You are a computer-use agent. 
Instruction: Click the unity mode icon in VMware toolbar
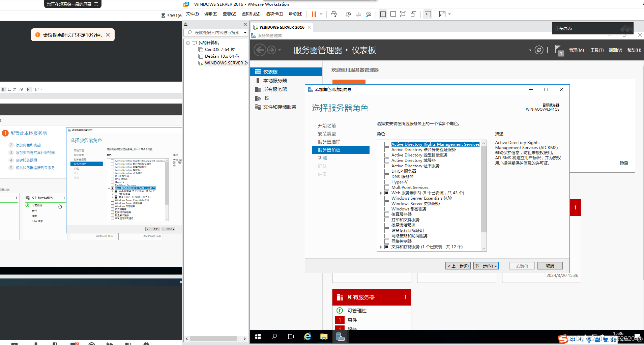[x=413, y=14]
